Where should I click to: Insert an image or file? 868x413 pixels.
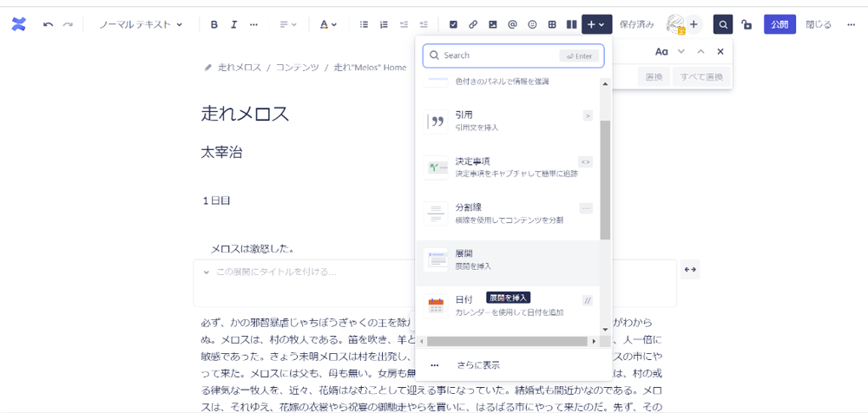tap(493, 24)
